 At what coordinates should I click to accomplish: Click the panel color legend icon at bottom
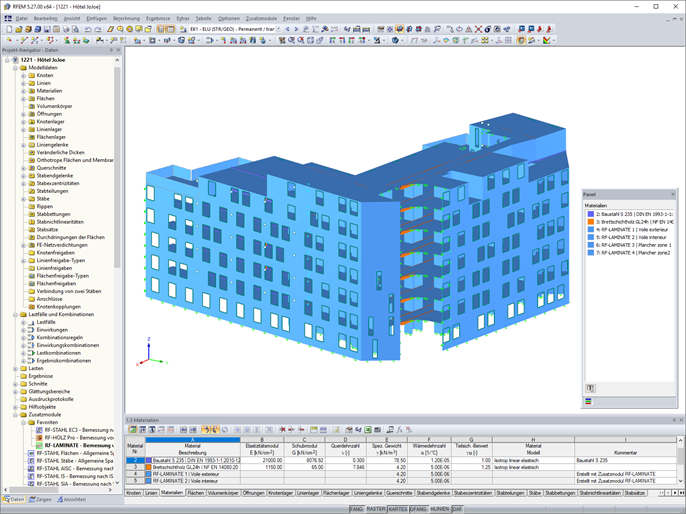click(x=588, y=402)
